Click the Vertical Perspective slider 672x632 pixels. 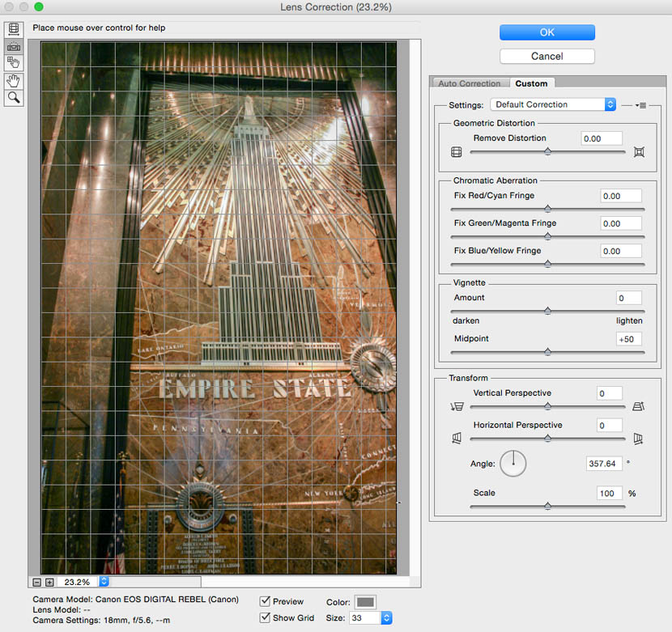pyautogui.click(x=547, y=406)
